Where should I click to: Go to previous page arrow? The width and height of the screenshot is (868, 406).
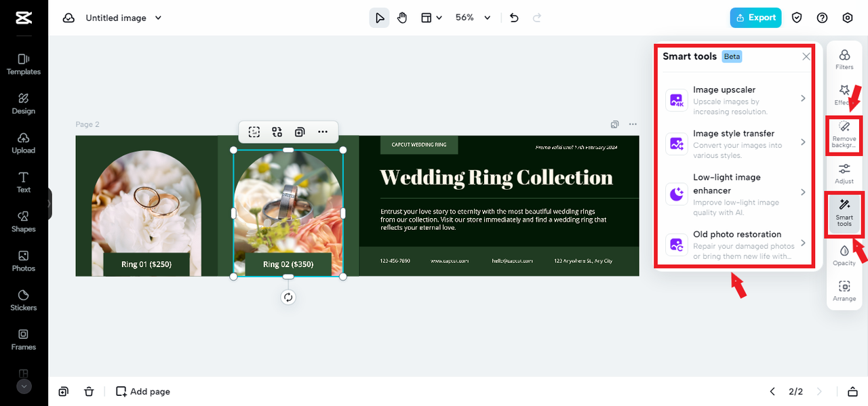772,392
